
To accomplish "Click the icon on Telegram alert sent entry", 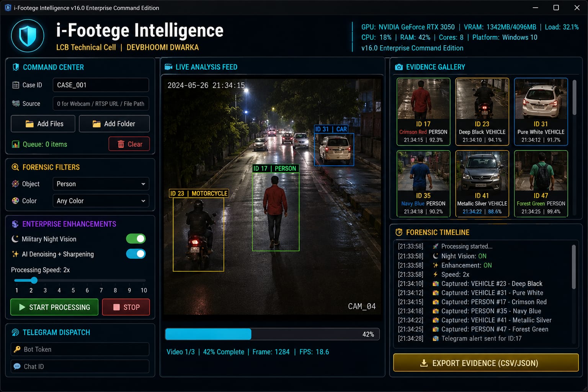I will click(x=435, y=338).
